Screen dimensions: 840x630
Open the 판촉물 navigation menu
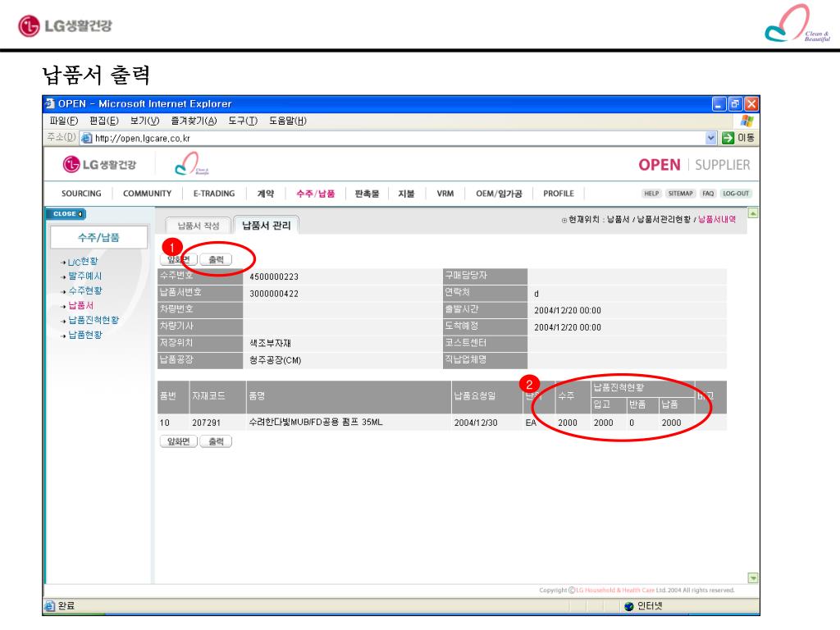[x=367, y=194]
